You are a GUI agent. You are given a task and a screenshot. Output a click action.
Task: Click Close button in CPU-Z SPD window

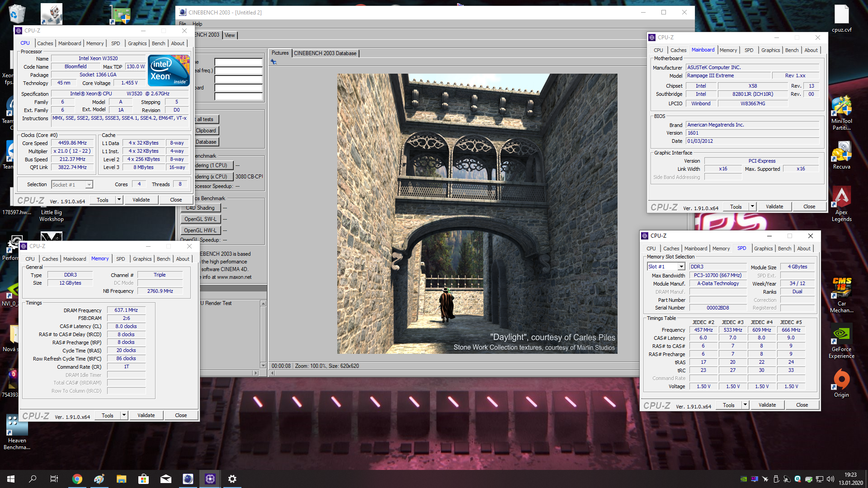(802, 405)
